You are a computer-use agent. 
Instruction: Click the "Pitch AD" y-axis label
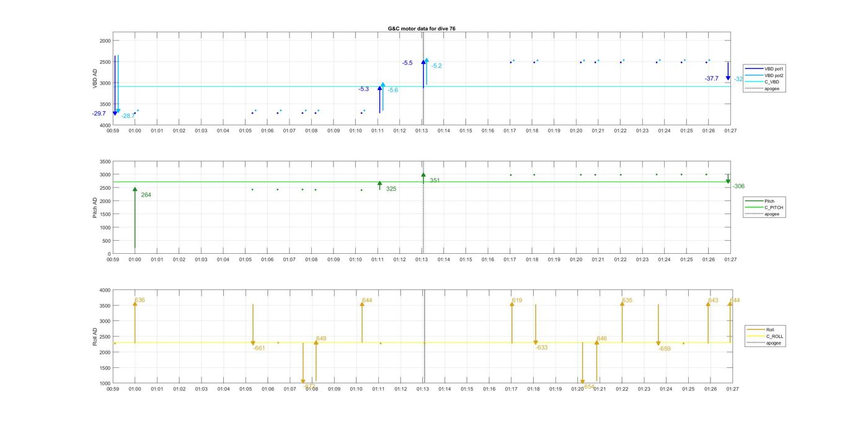click(95, 207)
